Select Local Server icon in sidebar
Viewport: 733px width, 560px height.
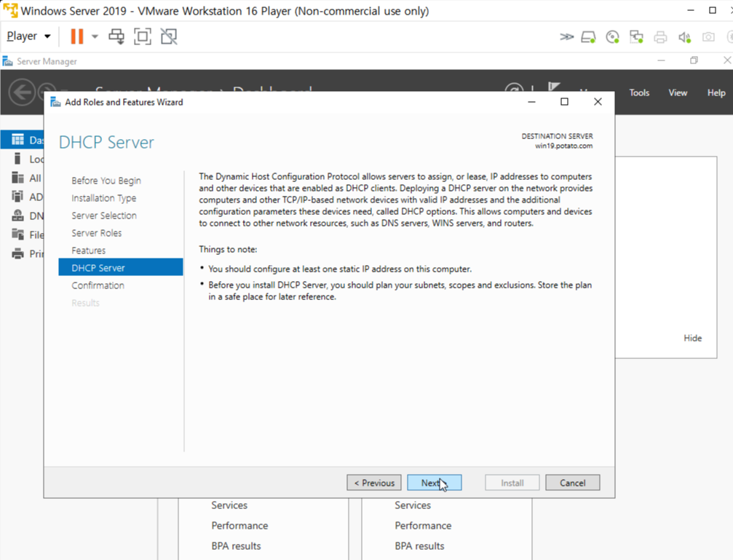tap(17, 159)
